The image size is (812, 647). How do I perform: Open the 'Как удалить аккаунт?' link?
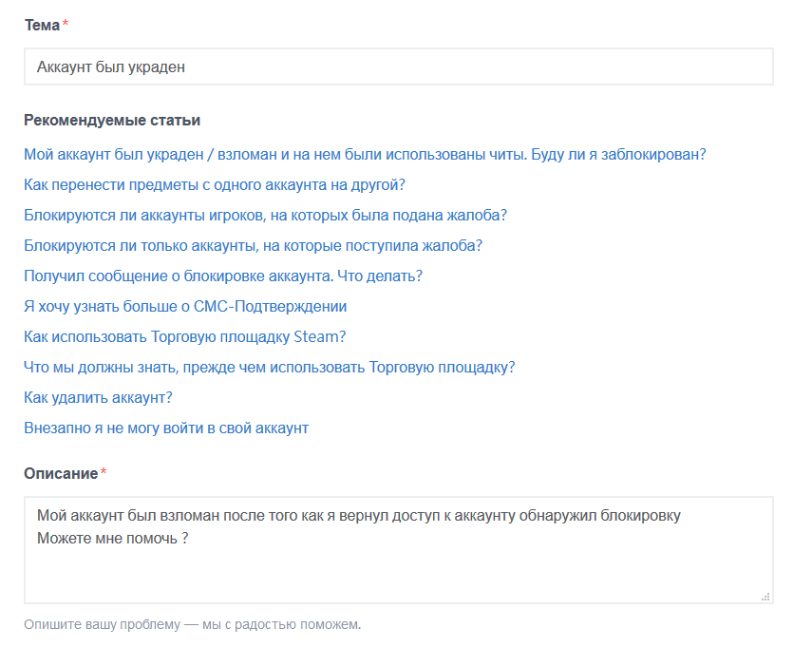[x=98, y=397]
